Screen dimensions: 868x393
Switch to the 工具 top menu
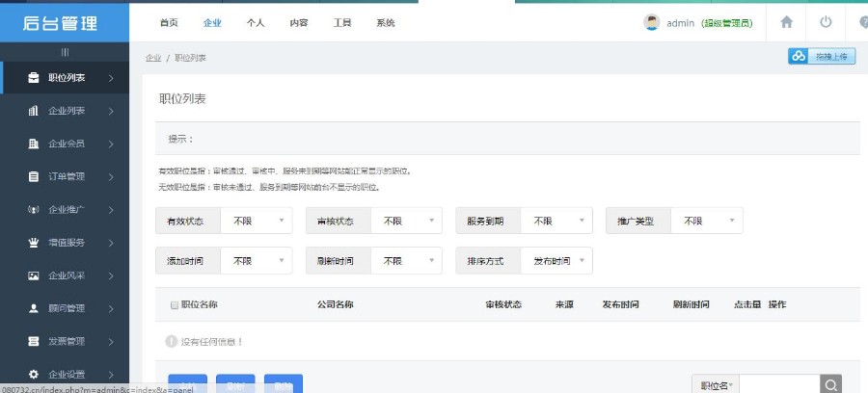pyautogui.click(x=342, y=23)
